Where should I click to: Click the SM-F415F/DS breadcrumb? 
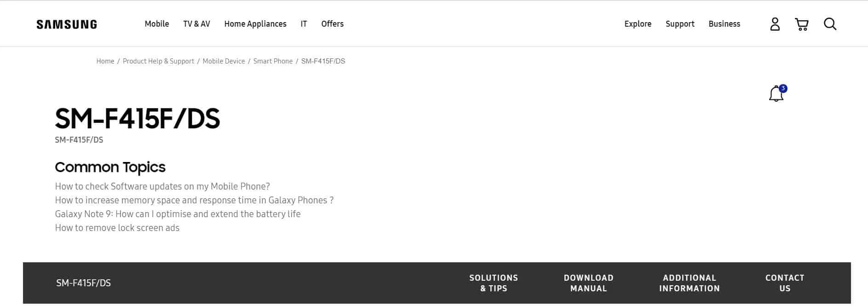323,61
